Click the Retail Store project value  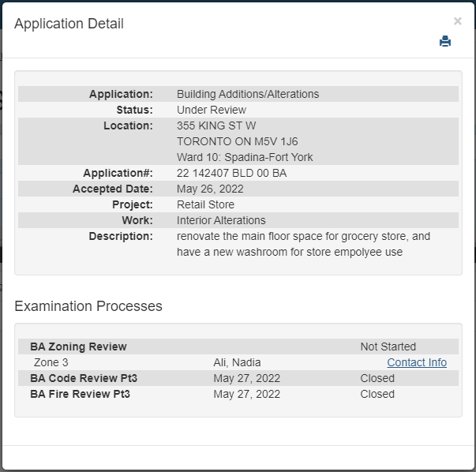(205, 204)
